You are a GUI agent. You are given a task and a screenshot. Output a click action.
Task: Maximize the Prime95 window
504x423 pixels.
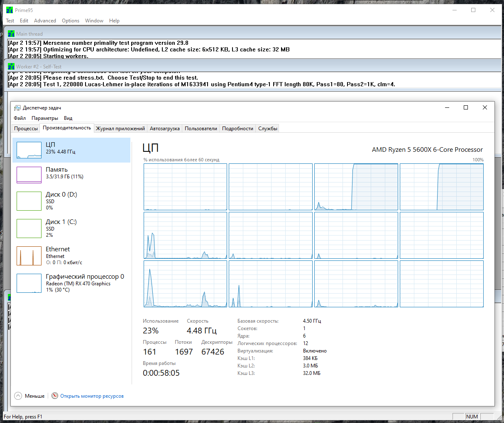(473, 10)
